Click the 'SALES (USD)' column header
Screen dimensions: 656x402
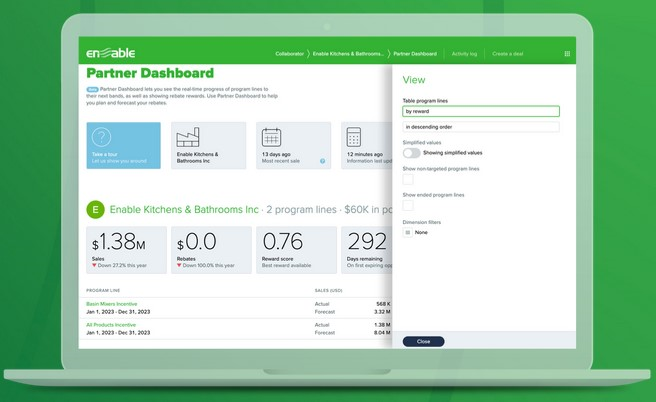point(328,290)
